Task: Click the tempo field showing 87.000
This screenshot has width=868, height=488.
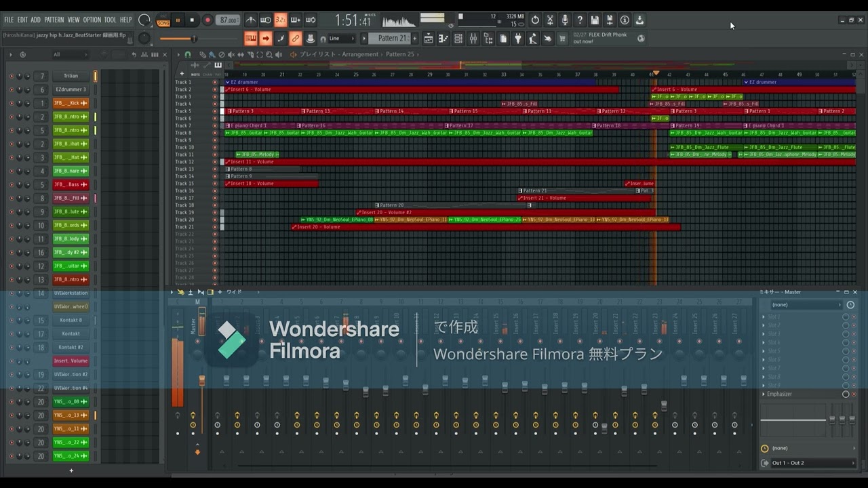Action: 229,20
